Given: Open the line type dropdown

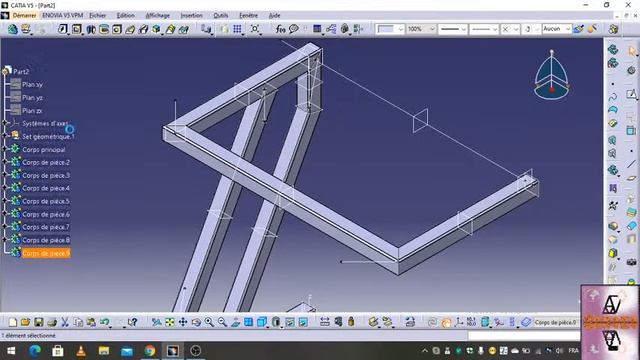Looking at the screenshot, I should 495,29.
